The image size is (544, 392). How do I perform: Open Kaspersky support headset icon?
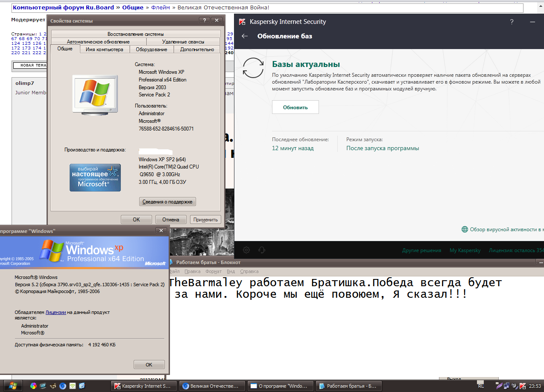(262, 250)
